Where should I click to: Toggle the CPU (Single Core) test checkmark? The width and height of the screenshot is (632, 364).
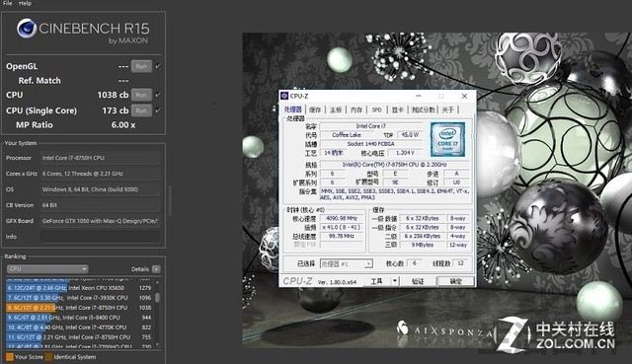coord(158,110)
